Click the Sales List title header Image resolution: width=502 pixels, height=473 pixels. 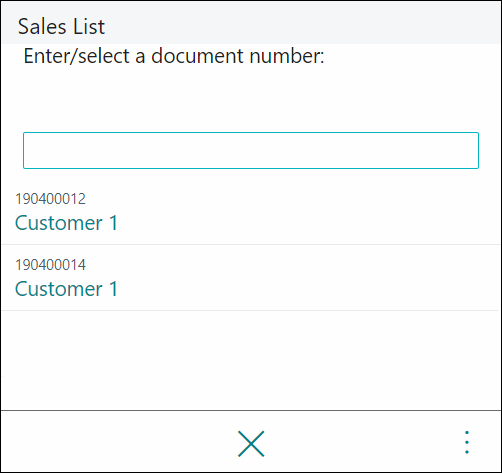(x=61, y=26)
